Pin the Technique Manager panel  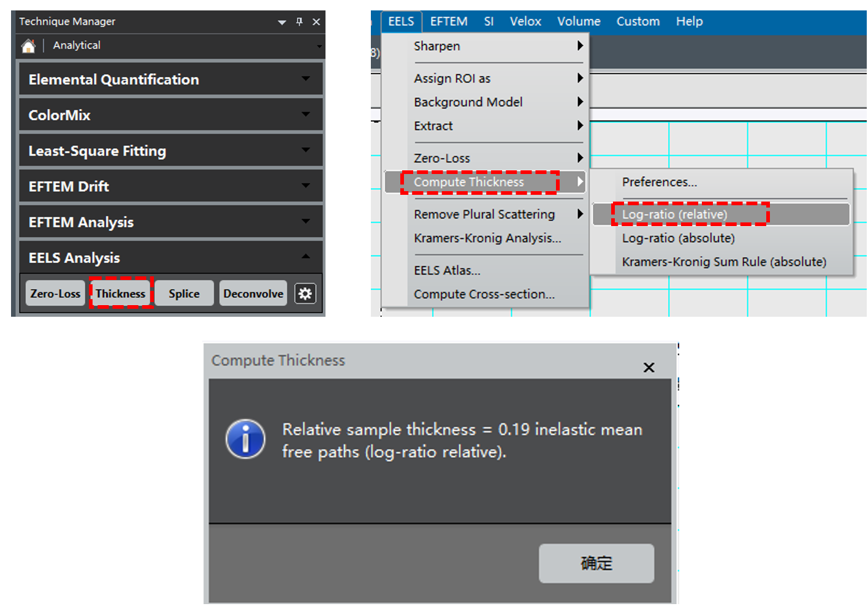pyautogui.click(x=299, y=22)
